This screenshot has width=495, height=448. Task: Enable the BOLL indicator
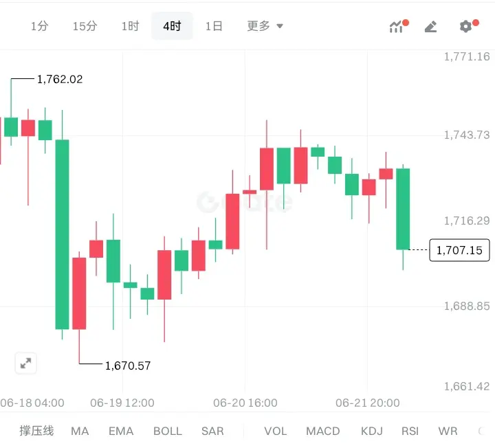click(x=168, y=431)
